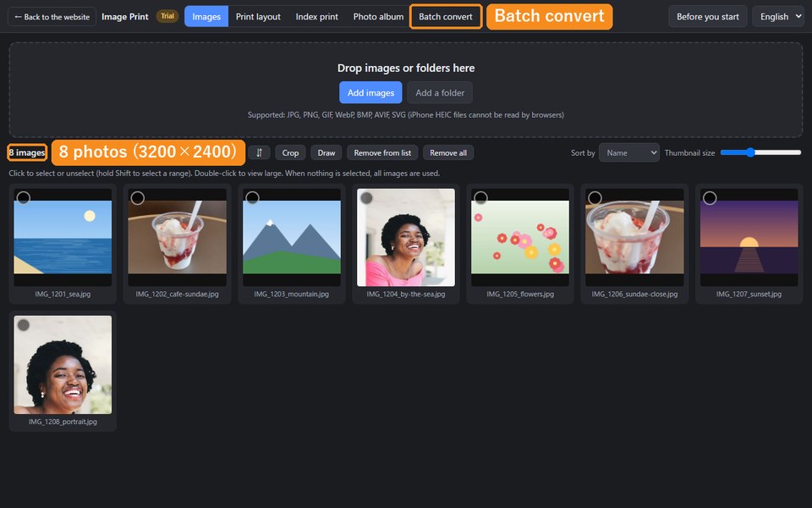This screenshot has width=812, height=508.
Task: Toggle selection circle on IMG_1207_sunset.jpg
Action: 710,197
